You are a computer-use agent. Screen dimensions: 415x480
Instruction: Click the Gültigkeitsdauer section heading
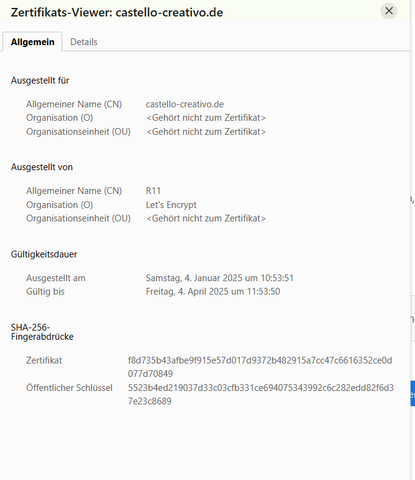point(44,254)
